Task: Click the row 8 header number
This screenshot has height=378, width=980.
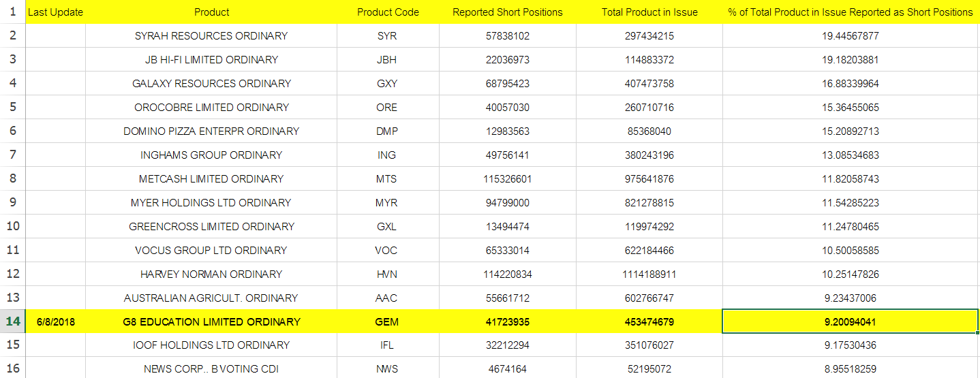Action: (x=12, y=178)
